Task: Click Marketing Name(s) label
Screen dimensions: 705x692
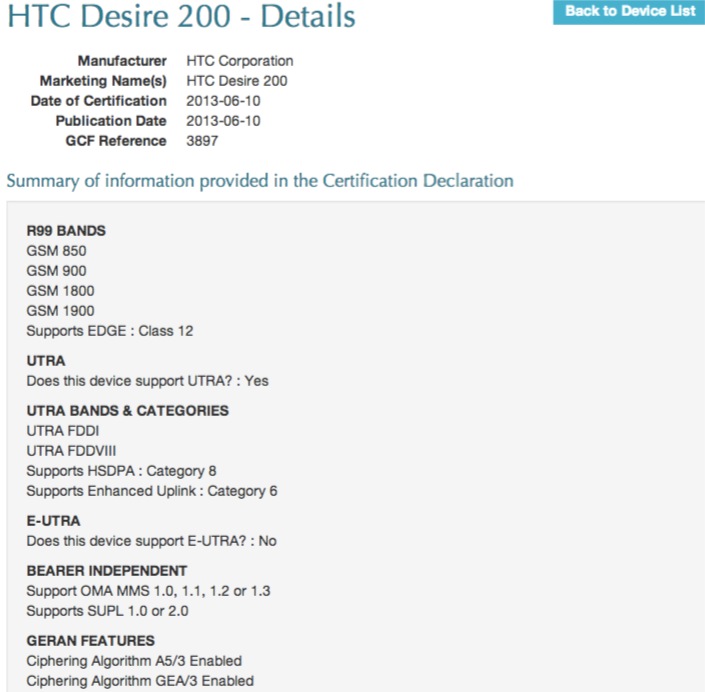Action: pos(103,81)
